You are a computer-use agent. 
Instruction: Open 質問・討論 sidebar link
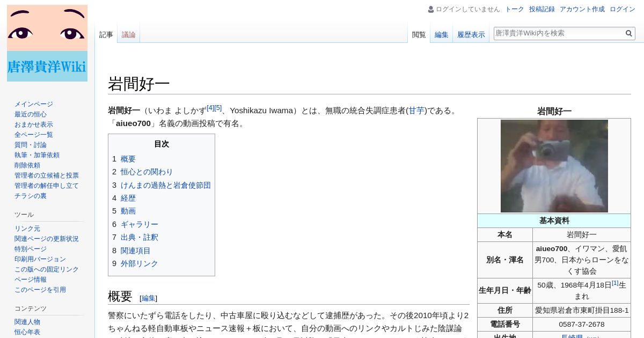click(31, 145)
